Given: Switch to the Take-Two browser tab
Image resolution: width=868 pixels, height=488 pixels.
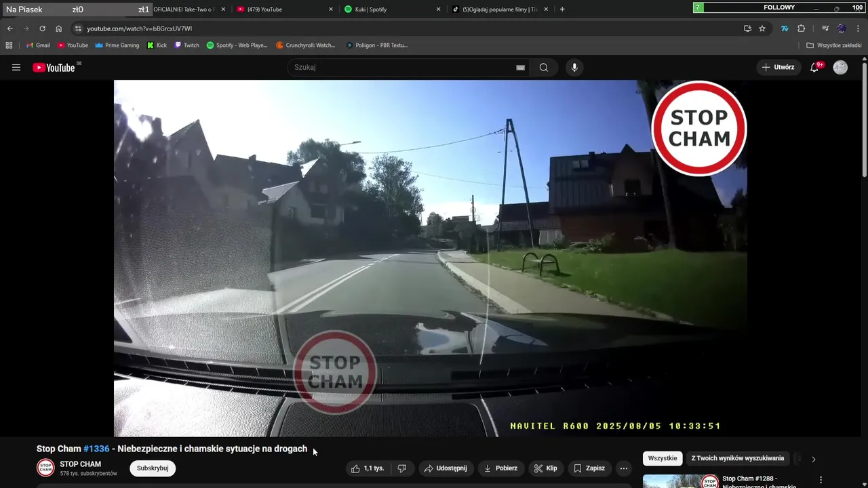Looking at the screenshot, I should click(x=183, y=9).
